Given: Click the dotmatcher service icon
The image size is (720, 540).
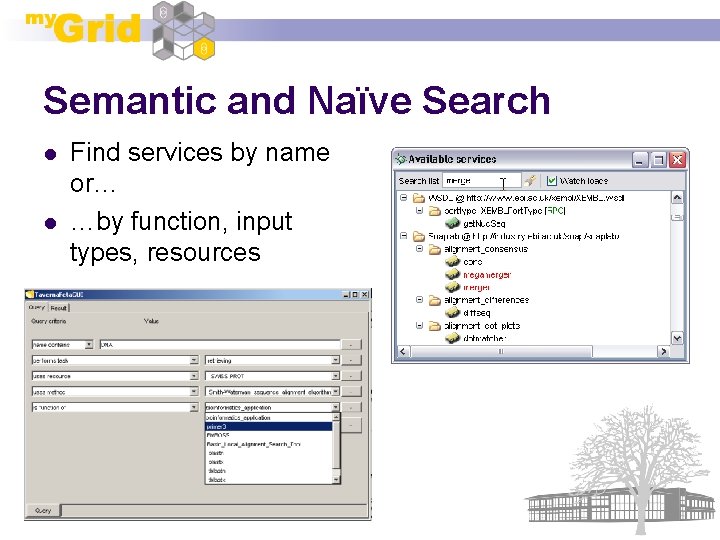Looking at the screenshot, I should tap(452, 338).
